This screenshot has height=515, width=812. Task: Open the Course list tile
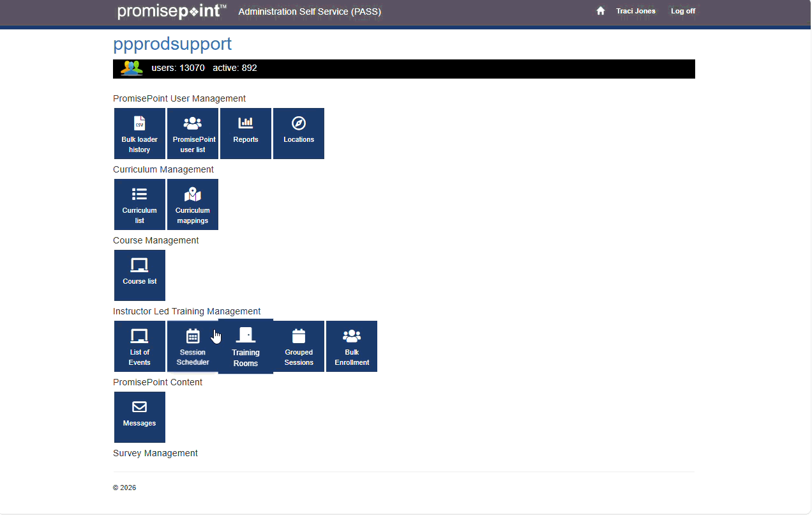(140, 275)
